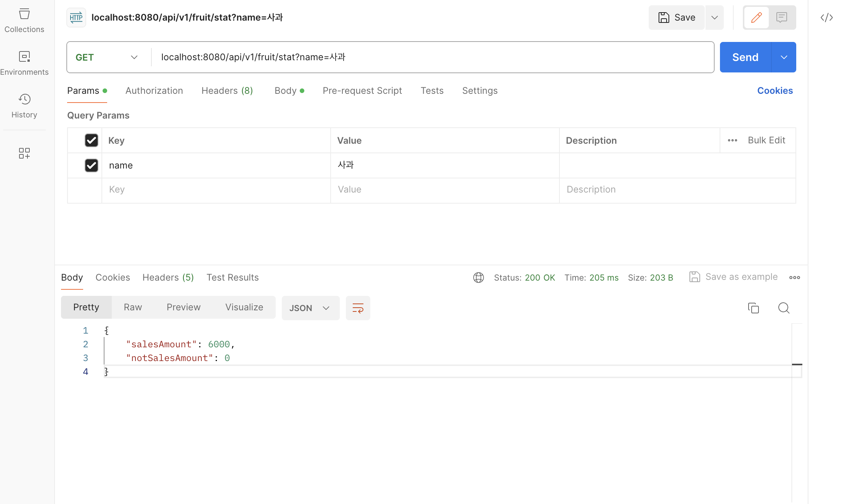This screenshot has height=504, width=842.
Task: Expand the Save options arrow
Action: tap(714, 18)
